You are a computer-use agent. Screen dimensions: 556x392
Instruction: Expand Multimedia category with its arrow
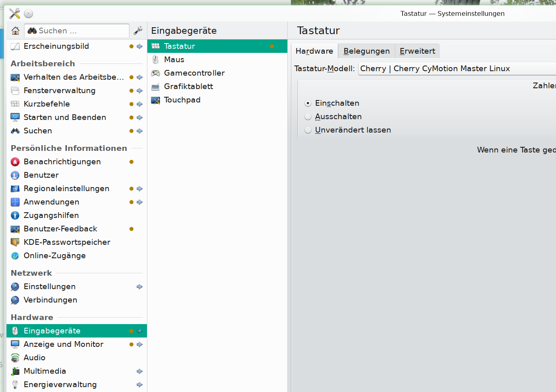point(140,371)
